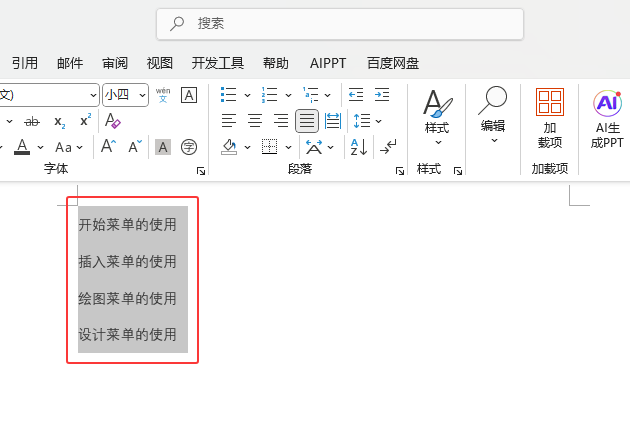The height and width of the screenshot is (424, 630).
Task: Apply paragraph shading fill bucket
Action: click(x=229, y=147)
